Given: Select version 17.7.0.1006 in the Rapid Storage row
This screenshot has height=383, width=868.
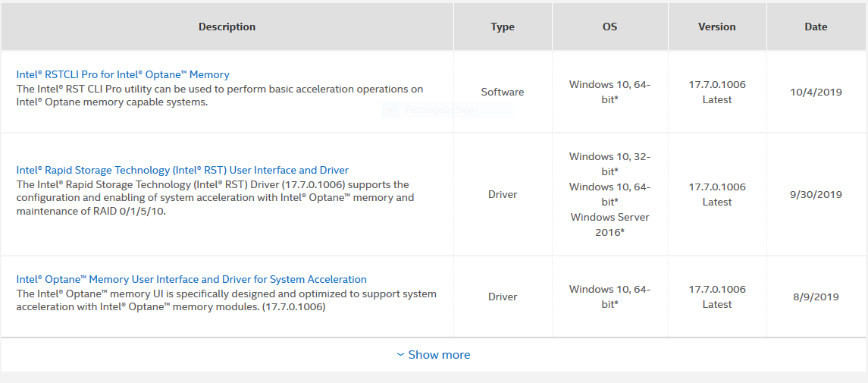Looking at the screenshot, I should pyautogui.click(x=717, y=187).
